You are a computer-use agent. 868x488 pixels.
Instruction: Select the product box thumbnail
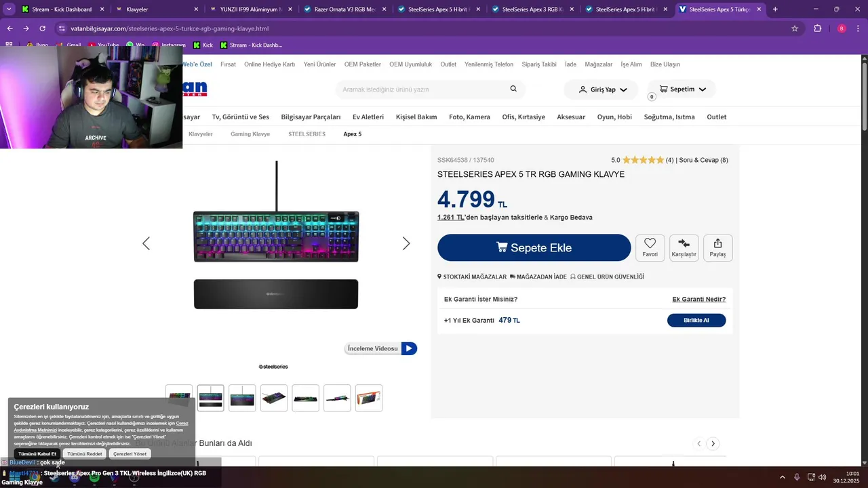click(x=369, y=398)
